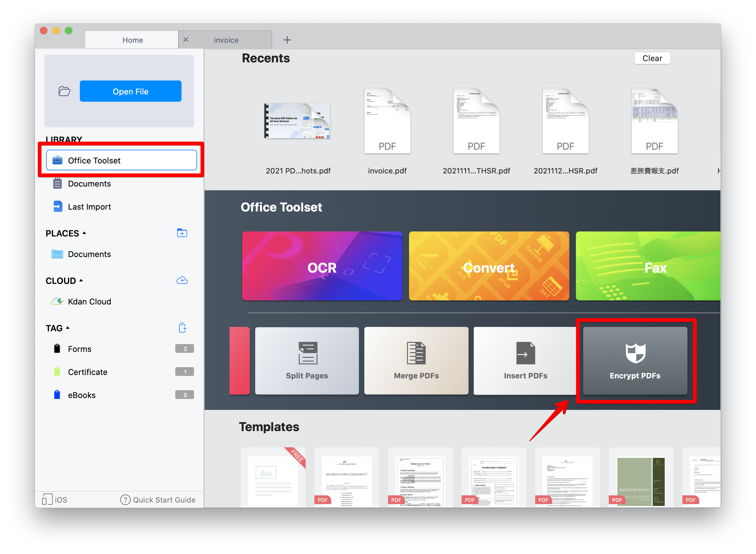Open the Statement of Work template
756x554 pixels.
click(420, 477)
